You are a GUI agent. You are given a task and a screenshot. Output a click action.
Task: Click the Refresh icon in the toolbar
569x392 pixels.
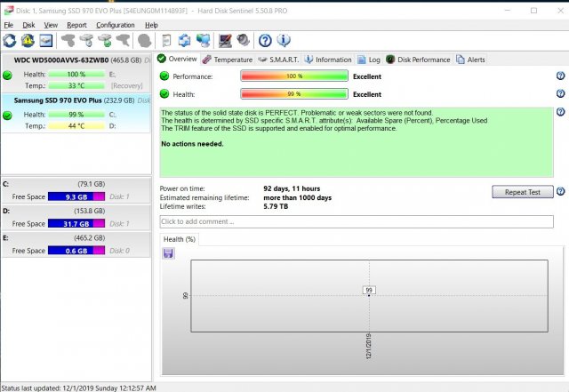10,41
